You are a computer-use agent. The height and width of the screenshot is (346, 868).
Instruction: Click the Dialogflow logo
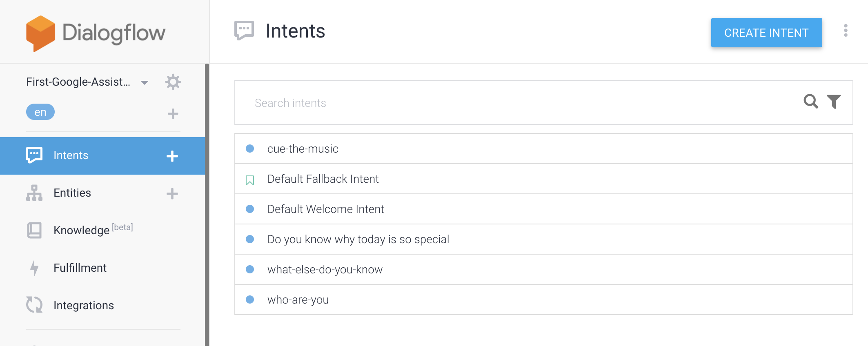pyautogui.click(x=96, y=33)
